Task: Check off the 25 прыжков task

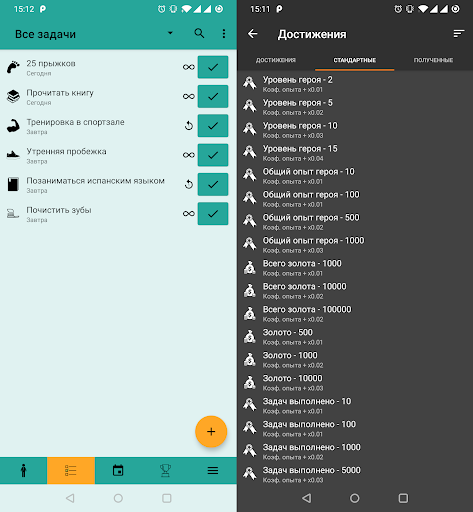Action: [213, 67]
